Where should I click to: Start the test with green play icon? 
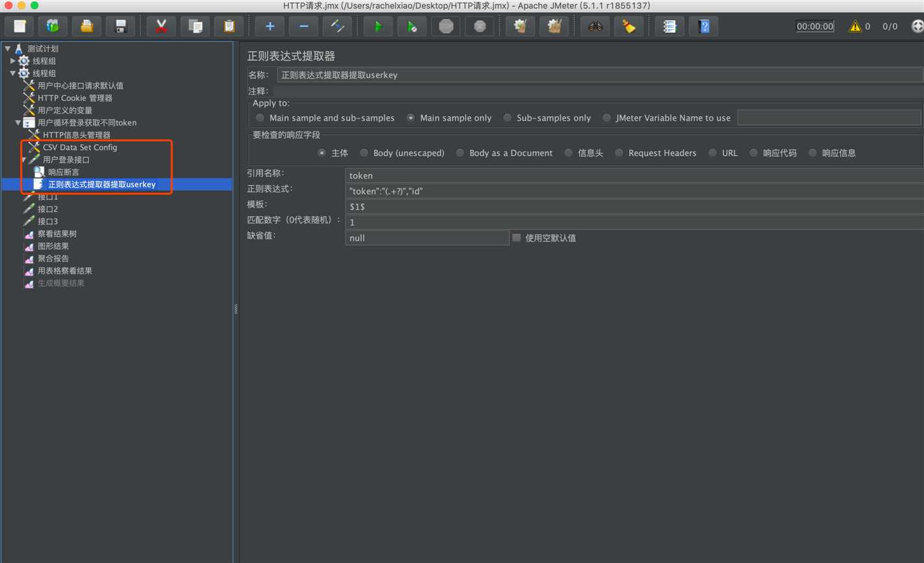378,26
